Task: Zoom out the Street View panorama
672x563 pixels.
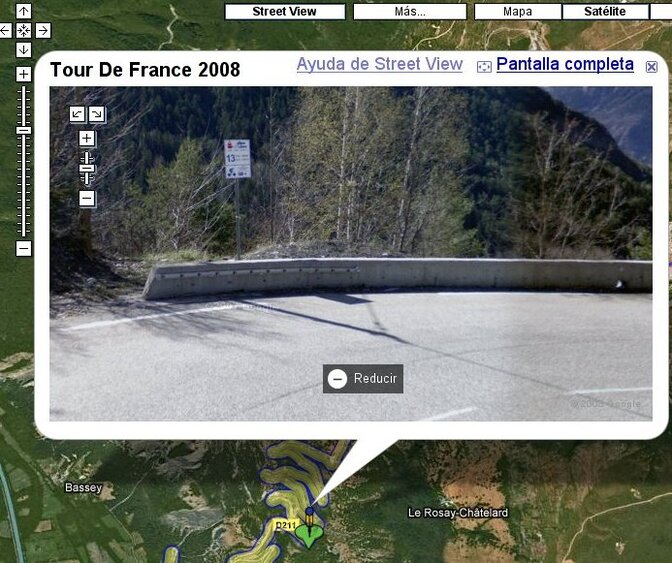Action: click(87, 198)
